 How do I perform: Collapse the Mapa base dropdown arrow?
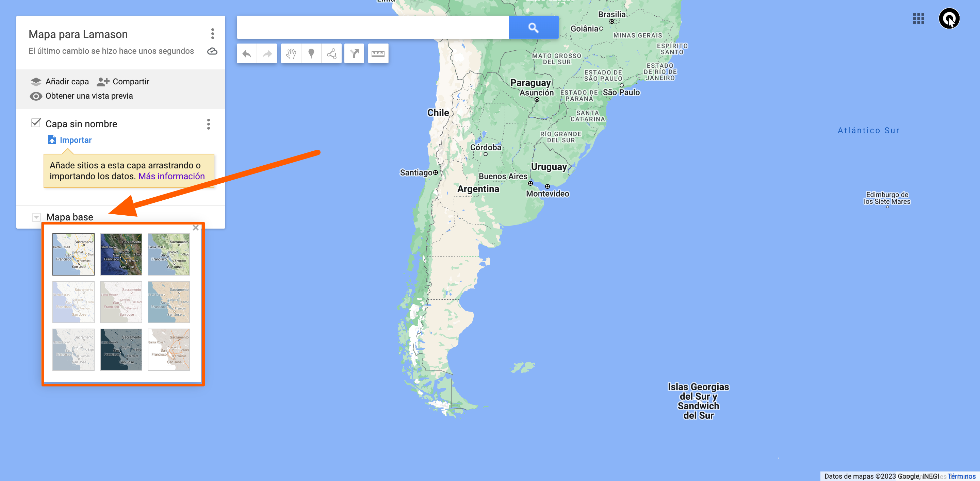(x=36, y=217)
